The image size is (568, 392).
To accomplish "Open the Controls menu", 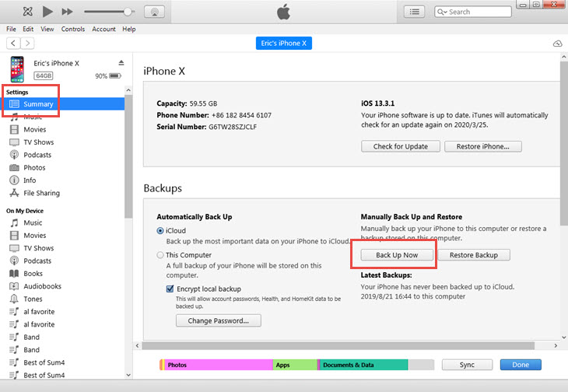I will click(x=72, y=29).
